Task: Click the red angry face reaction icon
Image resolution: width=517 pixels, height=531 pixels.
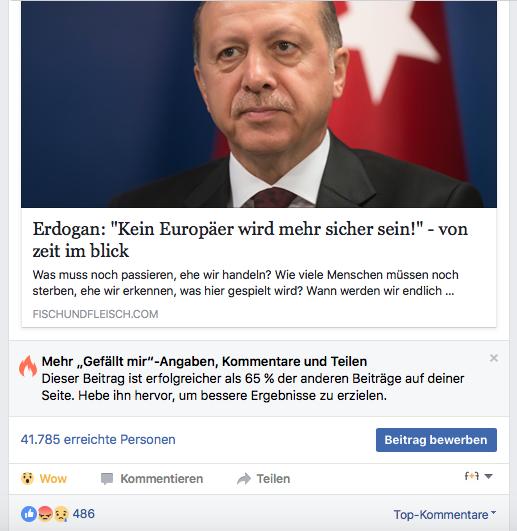Action: (x=45, y=514)
